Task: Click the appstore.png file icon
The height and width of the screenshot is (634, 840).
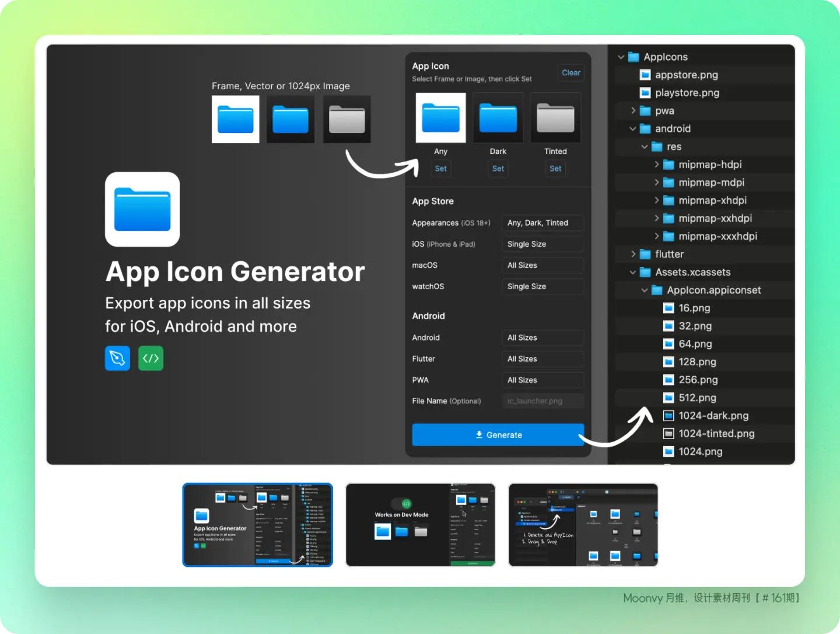Action: point(645,75)
